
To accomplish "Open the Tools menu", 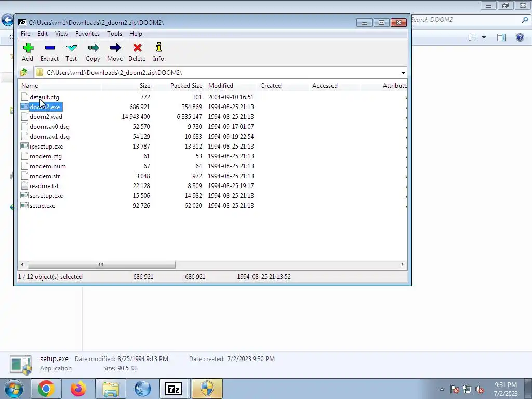I will coord(114,34).
